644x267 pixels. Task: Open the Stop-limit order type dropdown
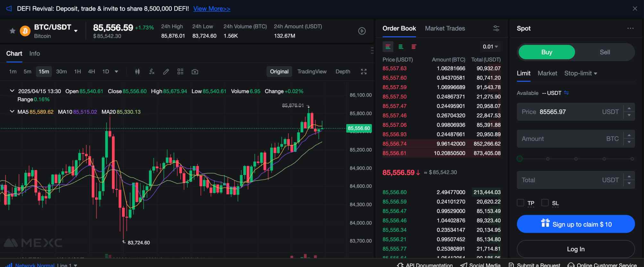(x=580, y=73)
